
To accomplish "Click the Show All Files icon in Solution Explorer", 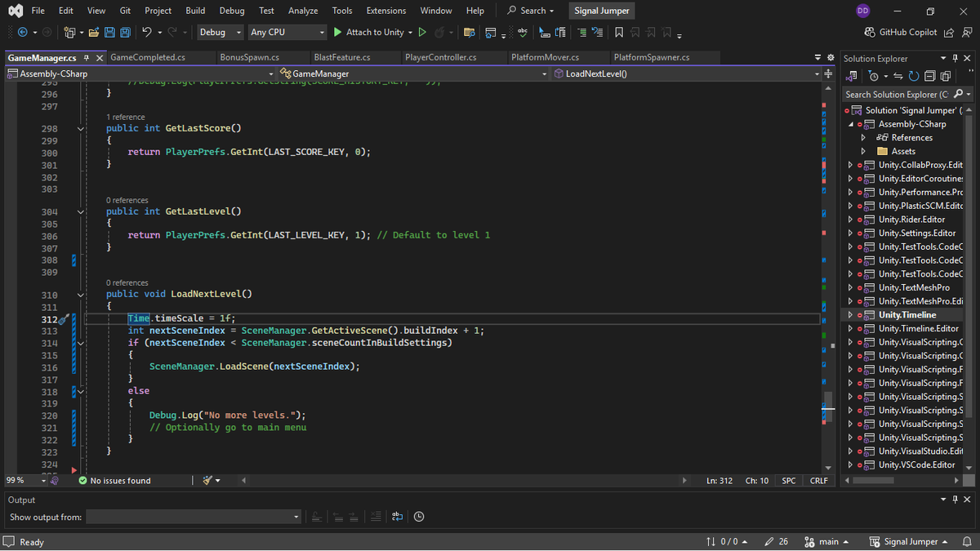I will point(945,76).
